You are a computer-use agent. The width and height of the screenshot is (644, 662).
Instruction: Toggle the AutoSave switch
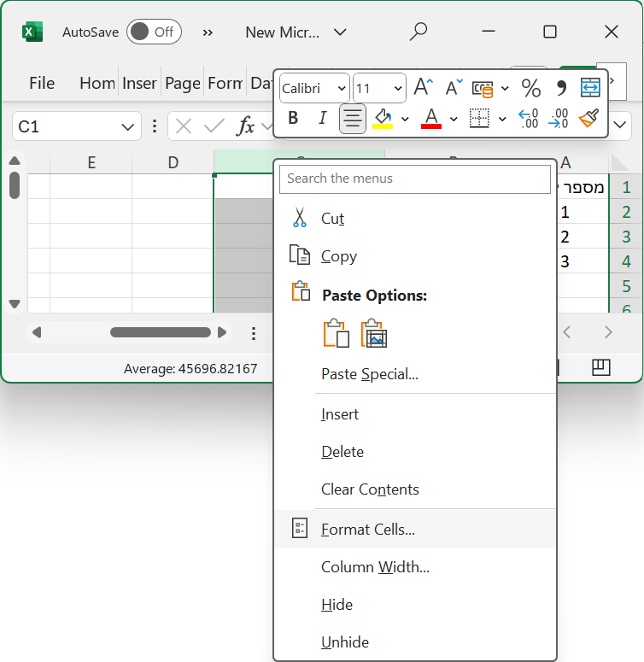pyautogui.click(x=154, y=32)
